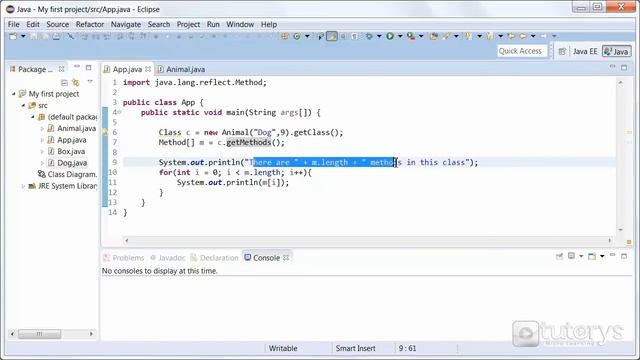
Task: Click the Last Edit Location arrow icon
Action: [x=511, y=36]
